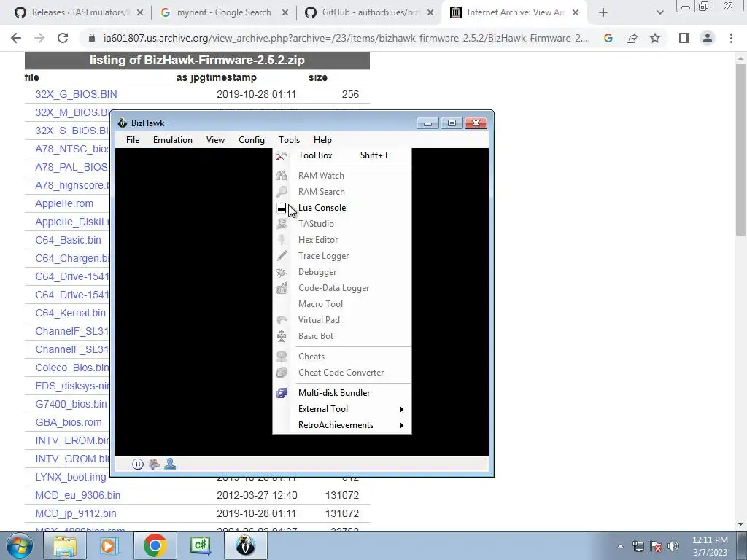The width and height of the screenshot is (747, 560).
Task: Open the Chrome profile icon
Action: 708,39
